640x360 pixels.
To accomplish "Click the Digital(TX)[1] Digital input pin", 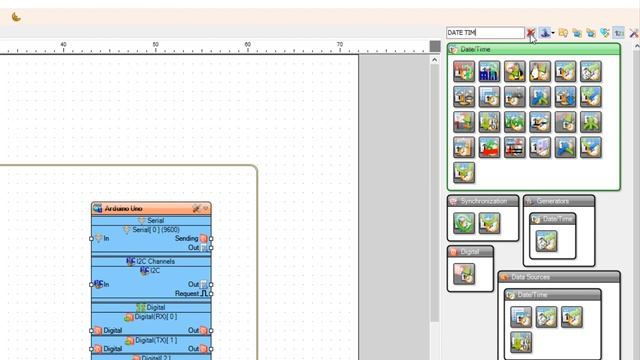I will 91,349.
